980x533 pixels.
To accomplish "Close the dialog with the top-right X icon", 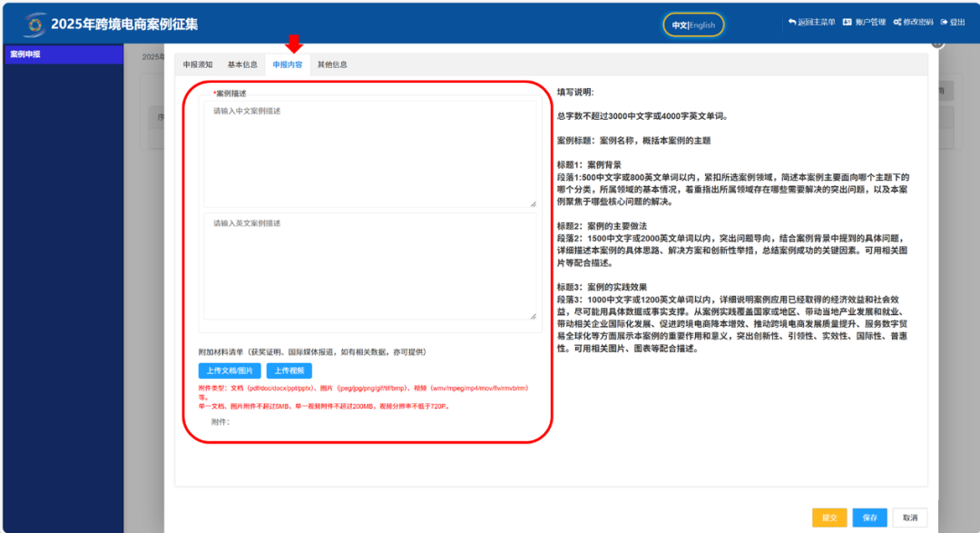I will [936, 43].
